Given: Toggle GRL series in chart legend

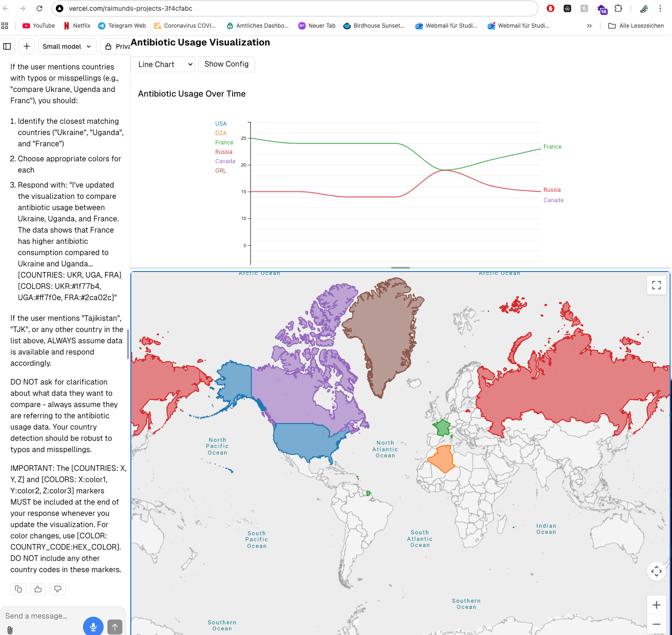Looking at the screenshot, I should (x=220, y=171).
